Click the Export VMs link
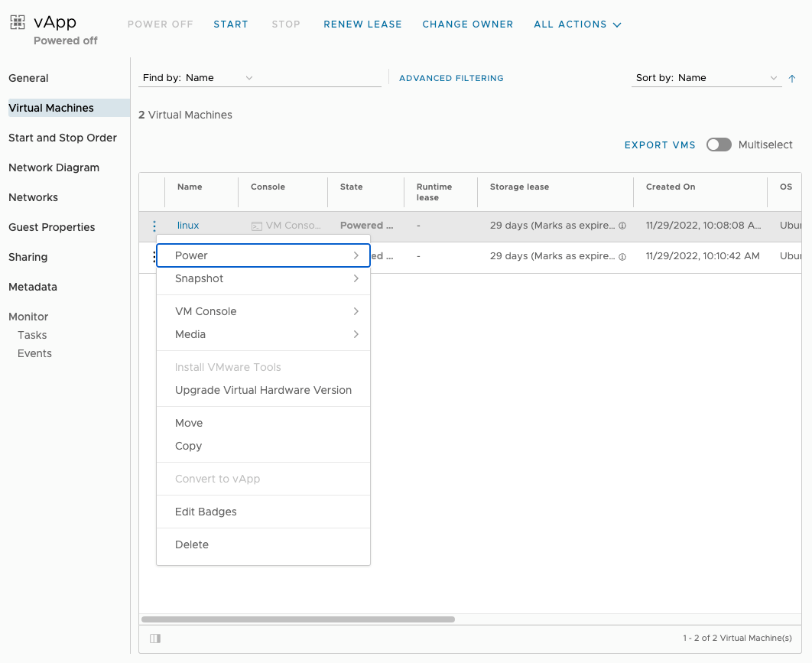Viewport: 812px width, 663px height. coord(660,145)
